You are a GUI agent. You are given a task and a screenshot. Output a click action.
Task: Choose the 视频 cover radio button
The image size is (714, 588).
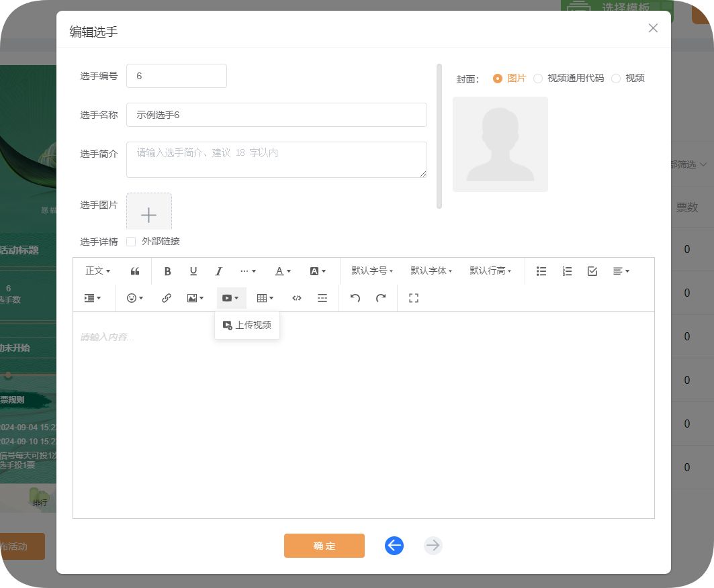tap(616, 79)
